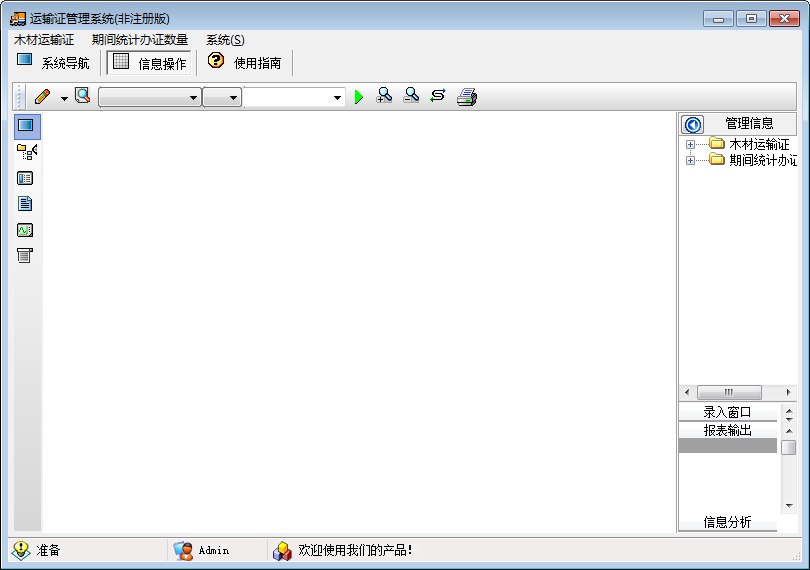
Task: Open the edit pencil dropdown arrow
Action: [64, 98]
